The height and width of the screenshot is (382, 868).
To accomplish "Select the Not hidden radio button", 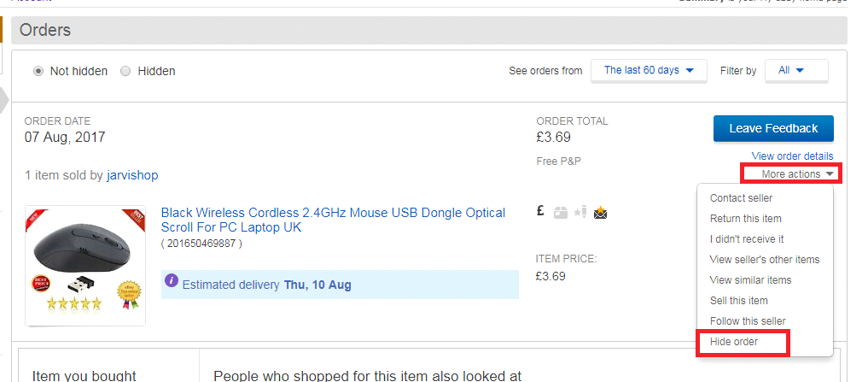I will point(38,71).
